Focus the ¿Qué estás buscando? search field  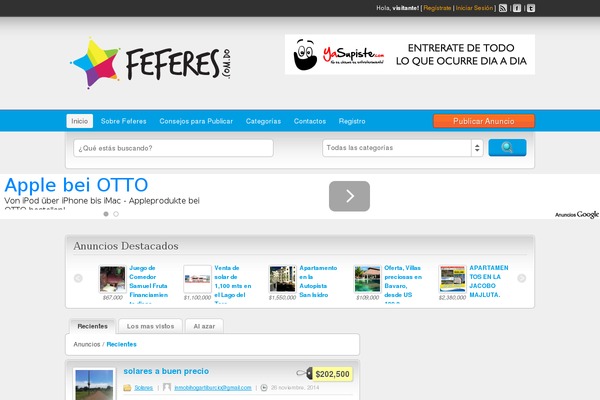pos(173,148)
